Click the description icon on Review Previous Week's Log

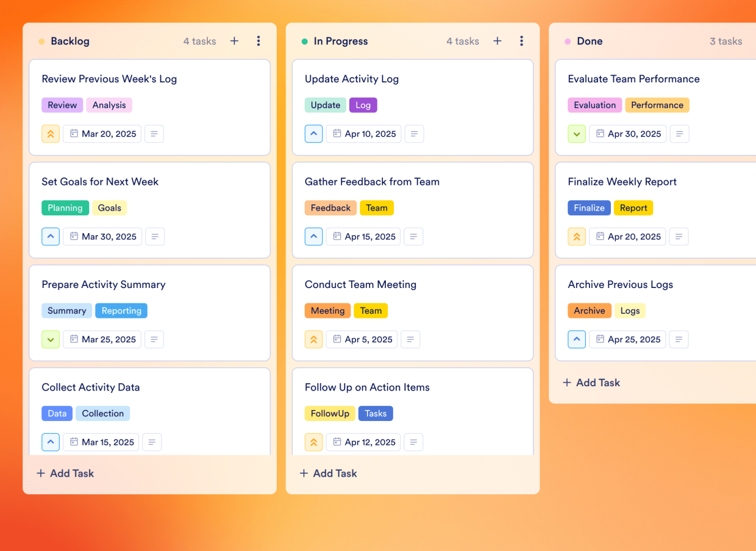154,134
